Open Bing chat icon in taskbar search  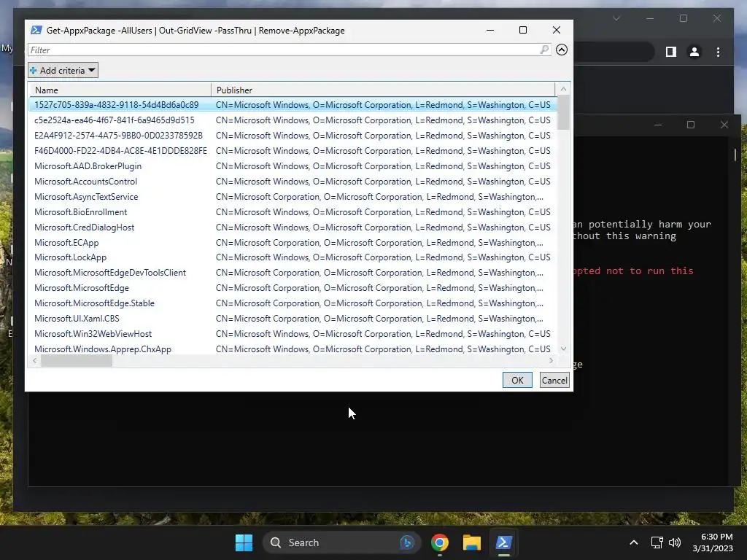pos(407,542)
